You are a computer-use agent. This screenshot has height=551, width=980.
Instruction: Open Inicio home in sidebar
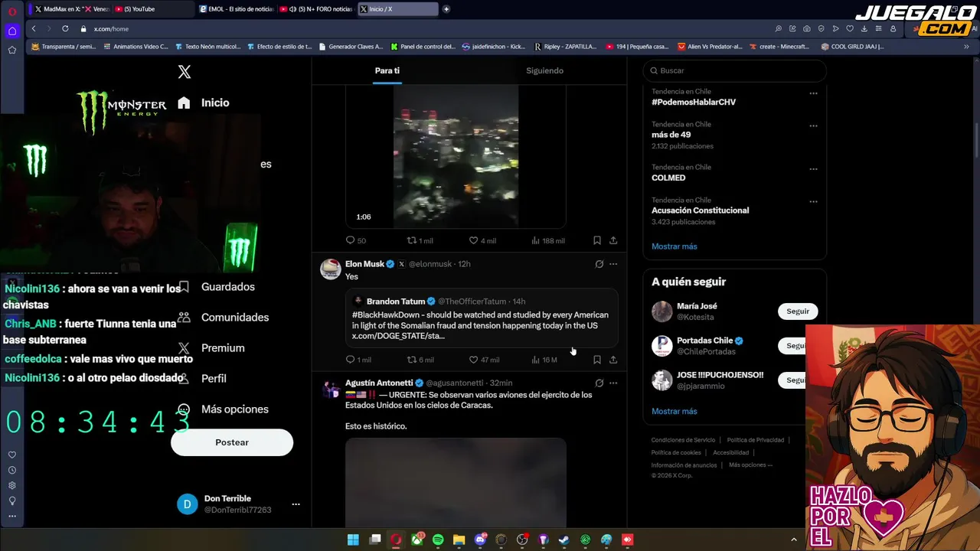(x=204, y=103)
